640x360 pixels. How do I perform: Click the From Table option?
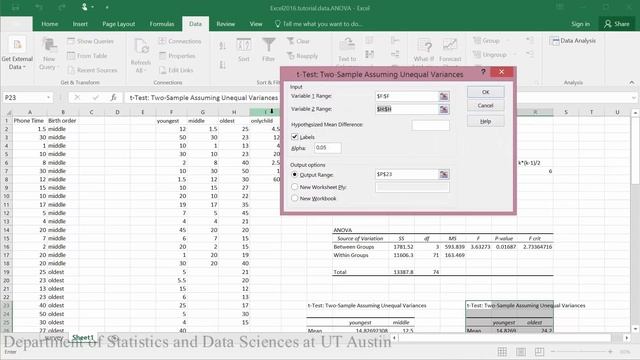click(x=87, y=56)
